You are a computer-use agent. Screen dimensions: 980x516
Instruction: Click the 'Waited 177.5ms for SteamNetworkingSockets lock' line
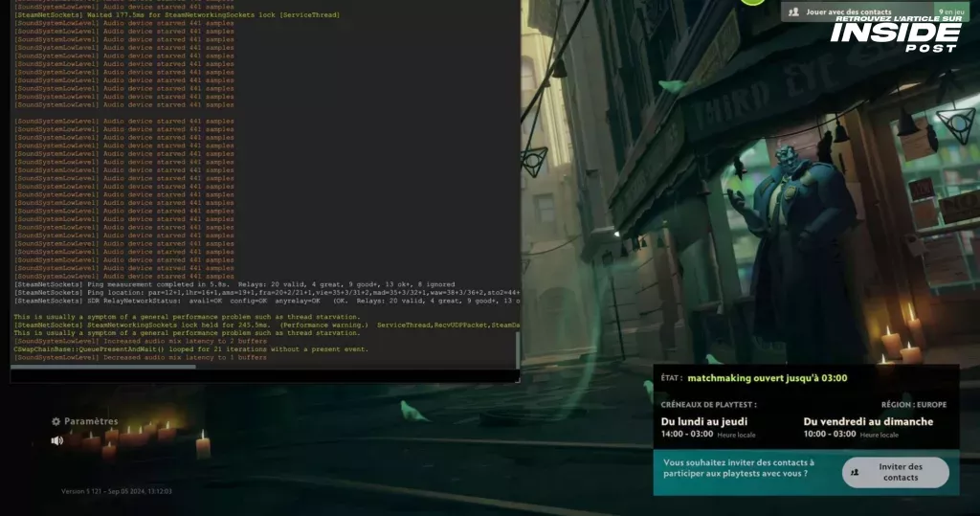click(177, 14)
